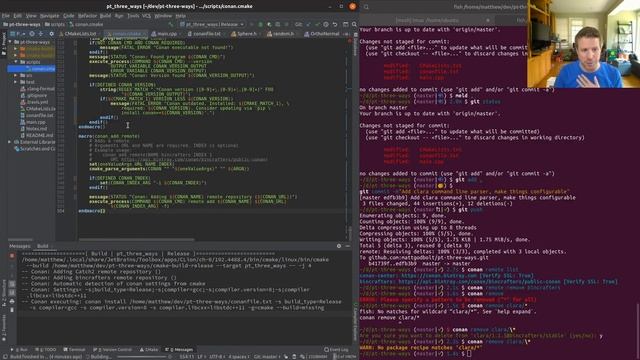Select conanfile.txt in project tree
640x360 pixels.
[x=37, y=116]
